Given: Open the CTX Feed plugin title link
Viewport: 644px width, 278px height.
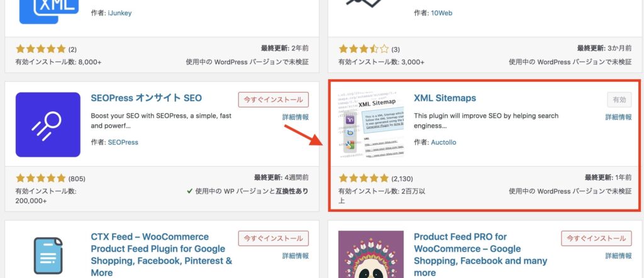Looking at the screenshot, I should click(x=162, y=255).
